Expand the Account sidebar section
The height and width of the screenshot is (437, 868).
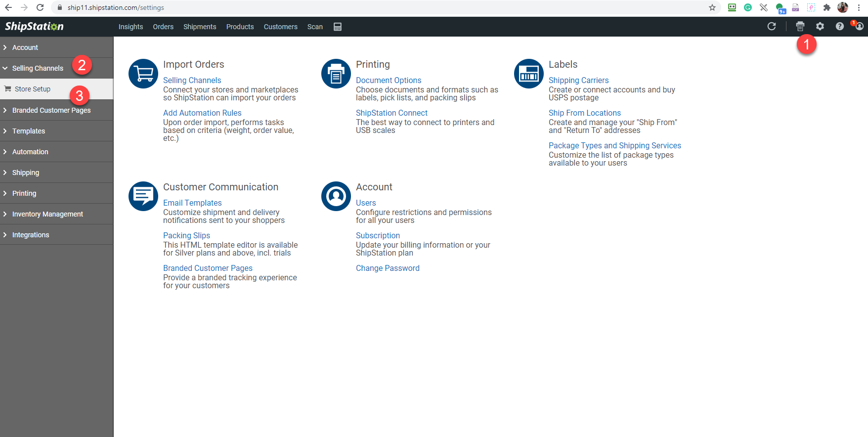(x=57, y=47)
